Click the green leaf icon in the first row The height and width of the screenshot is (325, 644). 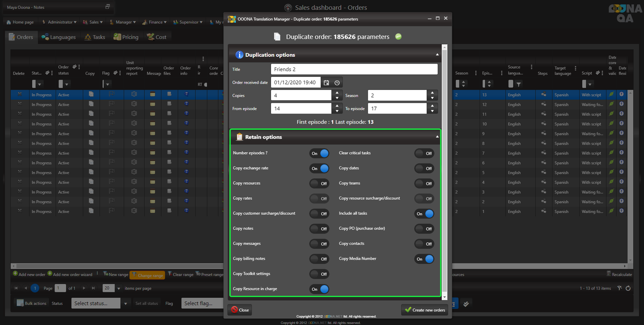coord(611,95)
